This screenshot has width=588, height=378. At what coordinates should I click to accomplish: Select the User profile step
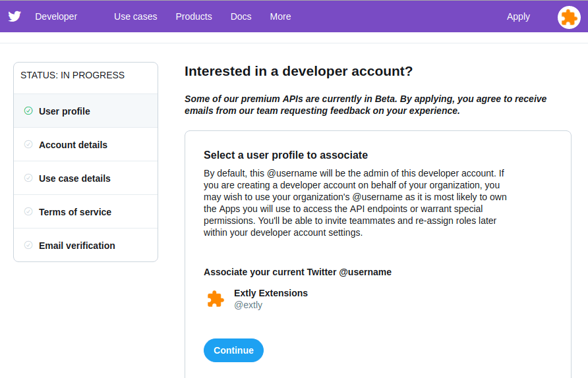pyautogui.click(x=86, y=111)
